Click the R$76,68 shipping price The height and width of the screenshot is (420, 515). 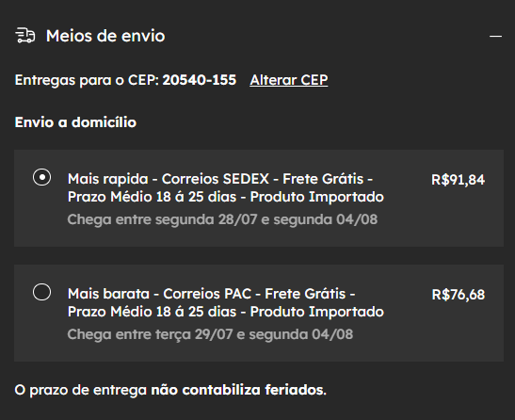459,295
